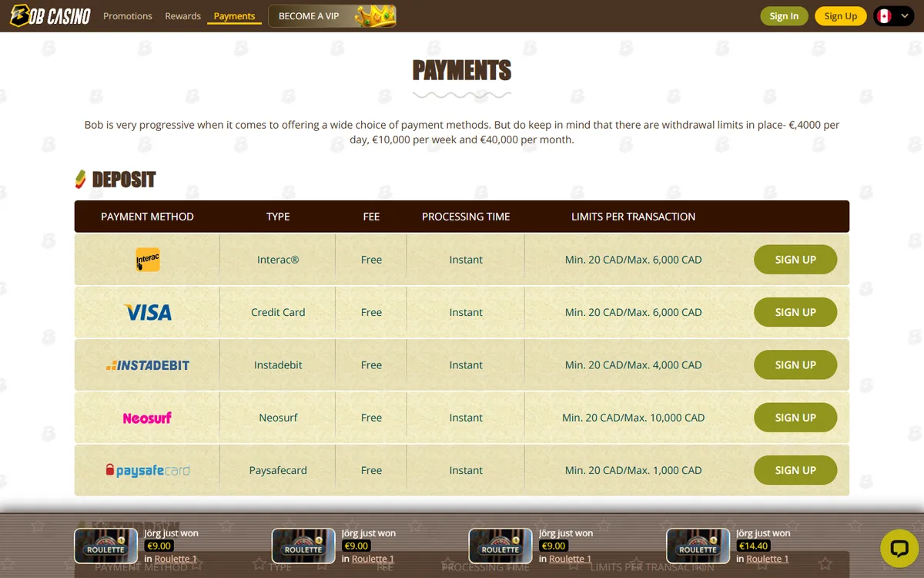924x578 pixels.
Task: Click the crown image on the VIP banner
Action: point(375,15)
